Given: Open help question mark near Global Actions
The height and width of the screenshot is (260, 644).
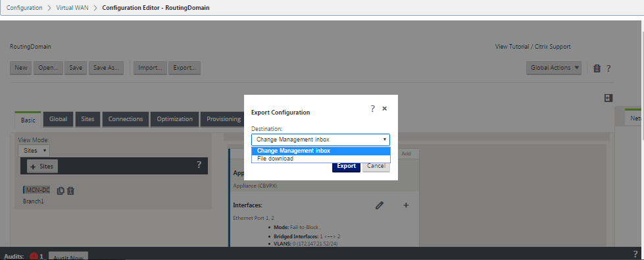Looking at the screenshot, I should (608, 68).
